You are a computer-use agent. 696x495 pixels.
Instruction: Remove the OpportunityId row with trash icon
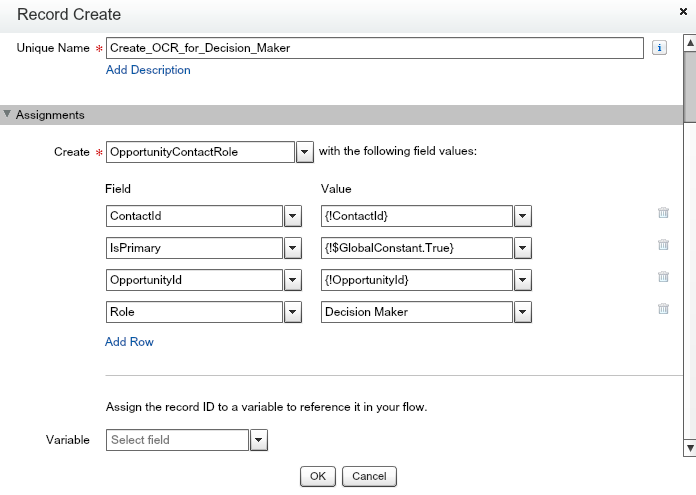coord(662,277)
